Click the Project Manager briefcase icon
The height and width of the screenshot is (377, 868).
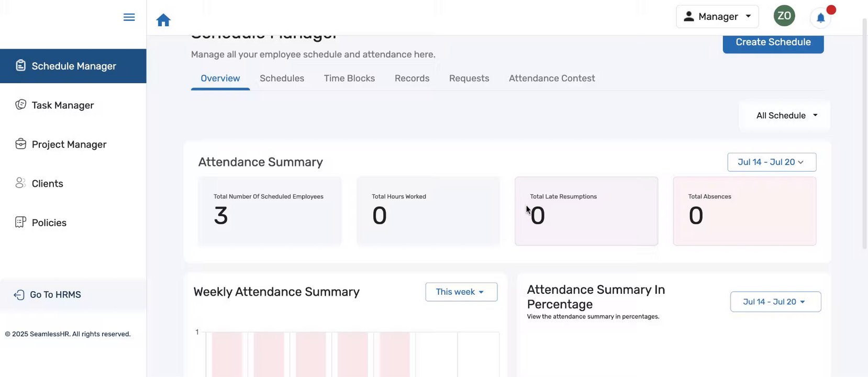[x=20, y=144]
